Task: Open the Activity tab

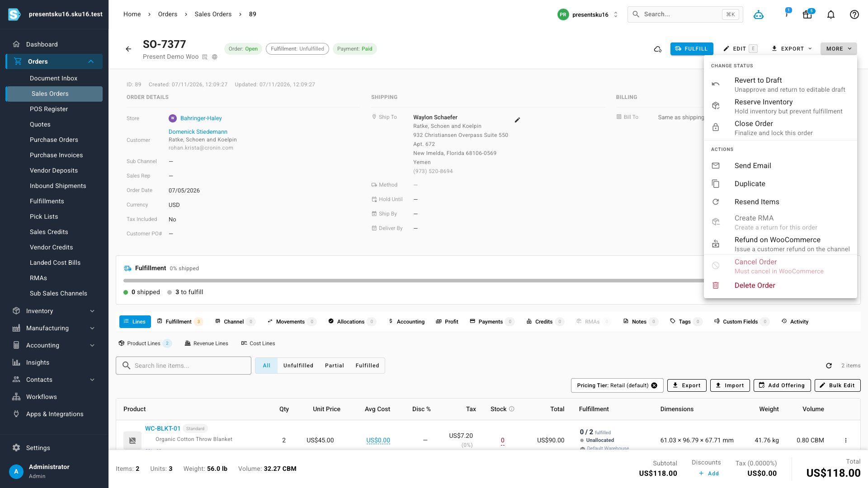Action: point(795,322)
